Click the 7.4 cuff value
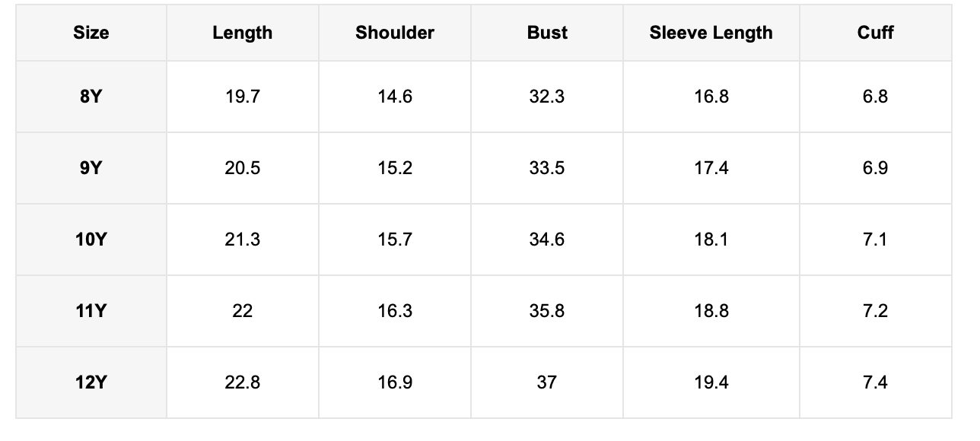 click(x=875, y=382)
